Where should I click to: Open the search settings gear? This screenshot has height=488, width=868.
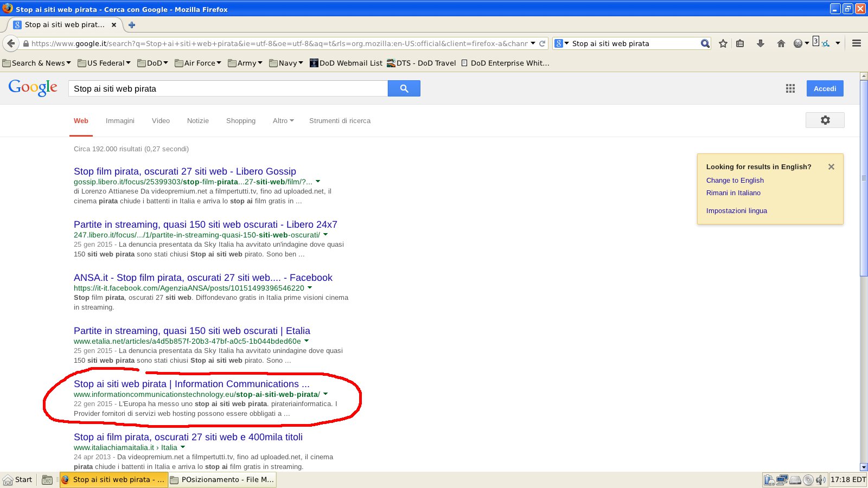pyautogui.click(x=825, y=120)
